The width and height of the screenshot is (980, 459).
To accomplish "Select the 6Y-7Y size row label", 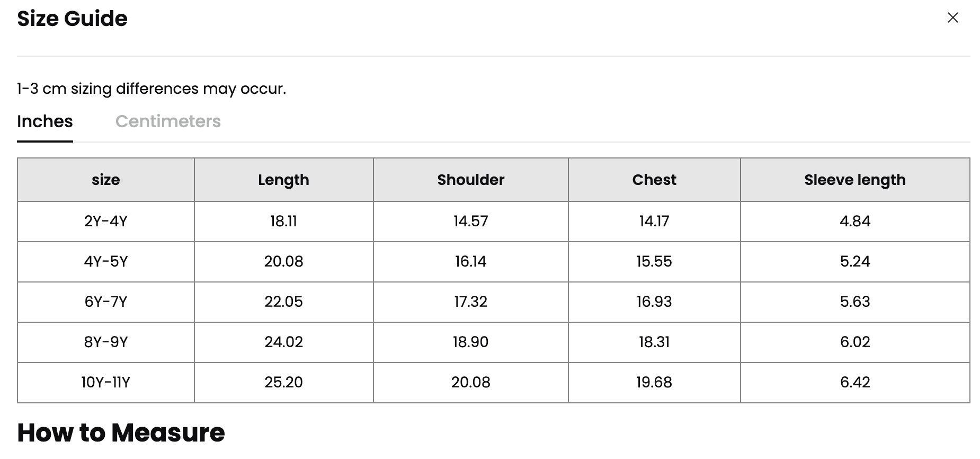I will click(106, 302).
